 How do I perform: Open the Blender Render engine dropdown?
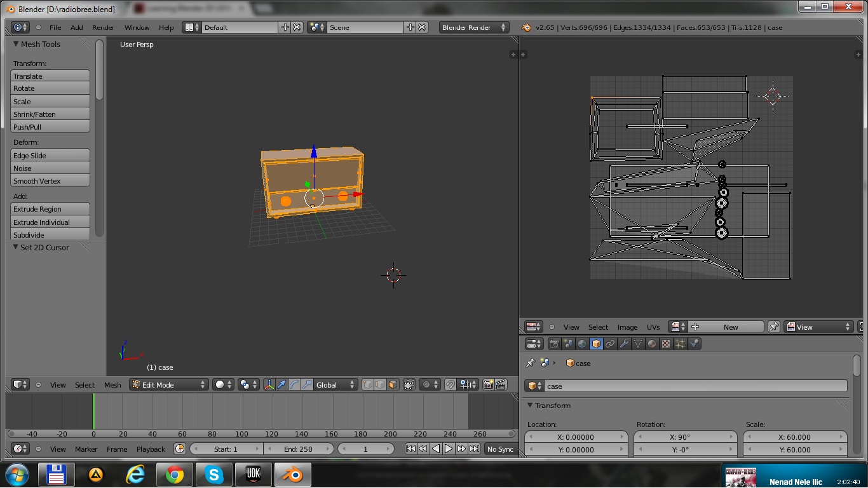point(474,27)
